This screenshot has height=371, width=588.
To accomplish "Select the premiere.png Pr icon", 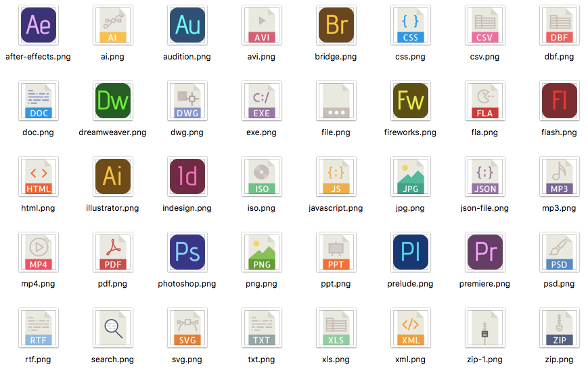I will pyautogui.click(x=484, y=253).
